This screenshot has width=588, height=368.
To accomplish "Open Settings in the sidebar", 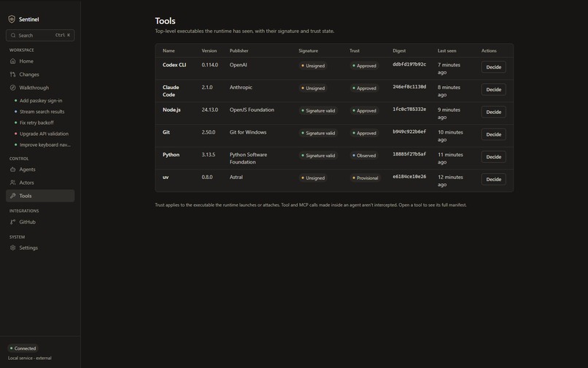I will [40, 248].
